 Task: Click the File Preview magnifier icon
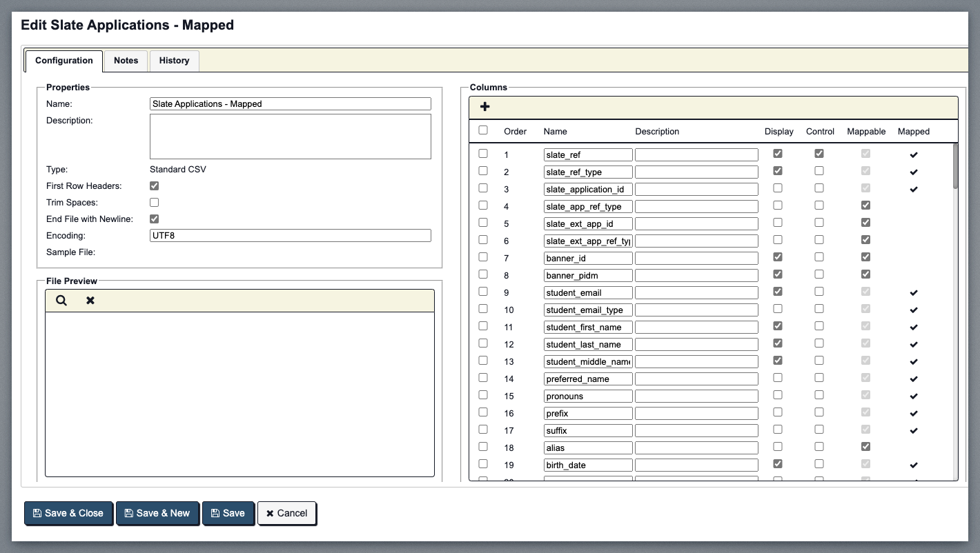61,301
